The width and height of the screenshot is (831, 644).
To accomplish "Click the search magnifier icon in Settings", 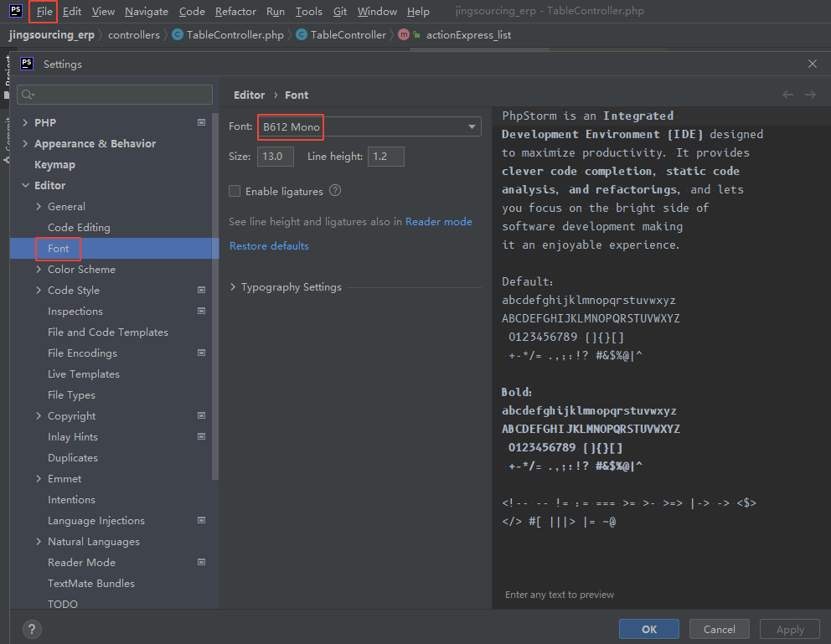I will pyautogui.click(x=28, y=95).
